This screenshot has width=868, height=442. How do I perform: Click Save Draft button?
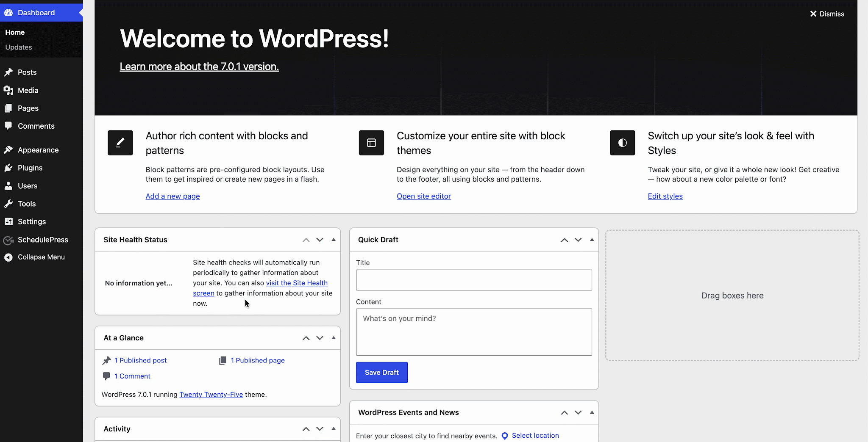[382, 373]
